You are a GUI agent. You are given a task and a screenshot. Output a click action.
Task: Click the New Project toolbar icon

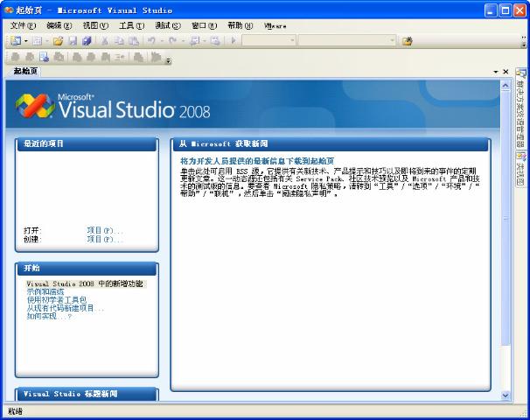coord(16,41)
